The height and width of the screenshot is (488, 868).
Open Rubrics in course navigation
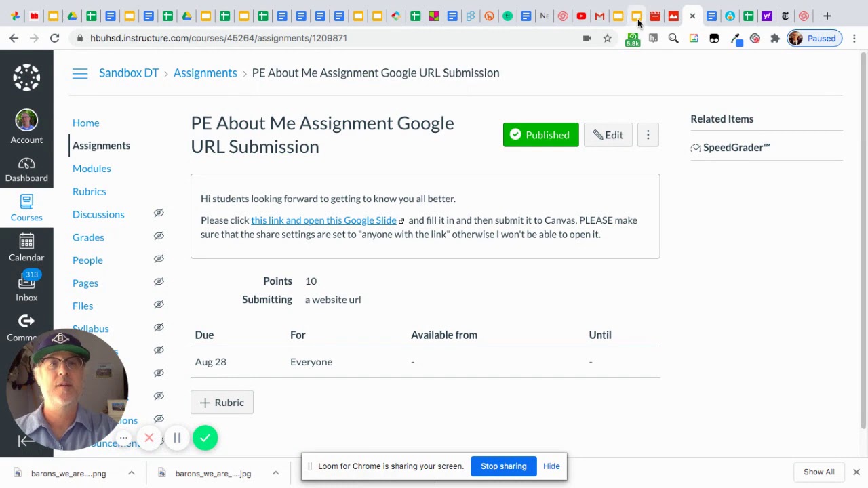tap(89, 192)
